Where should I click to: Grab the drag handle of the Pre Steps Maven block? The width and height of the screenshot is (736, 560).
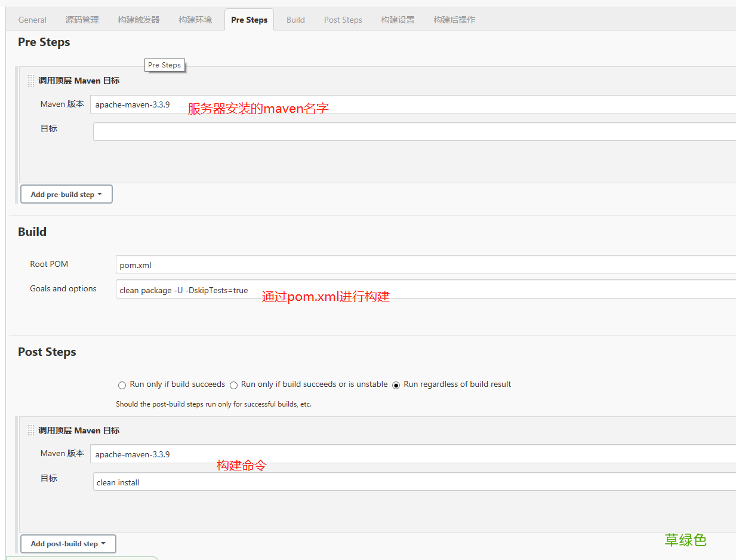tap(31, 81)
